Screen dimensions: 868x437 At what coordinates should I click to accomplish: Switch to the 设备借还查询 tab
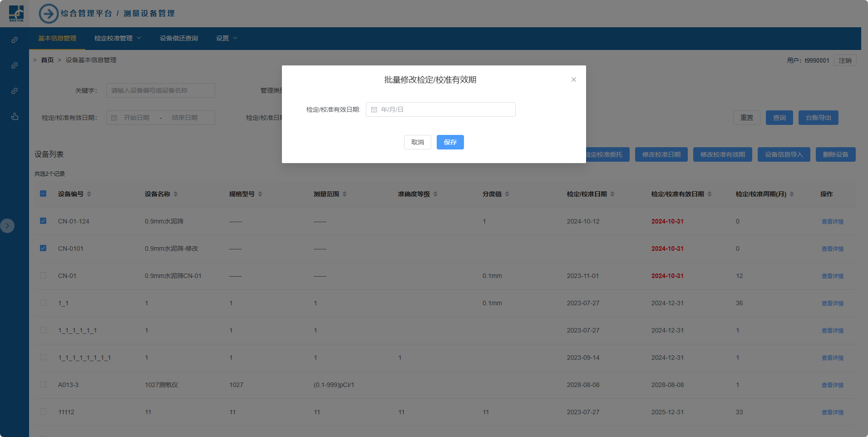[x=179, y=39]
